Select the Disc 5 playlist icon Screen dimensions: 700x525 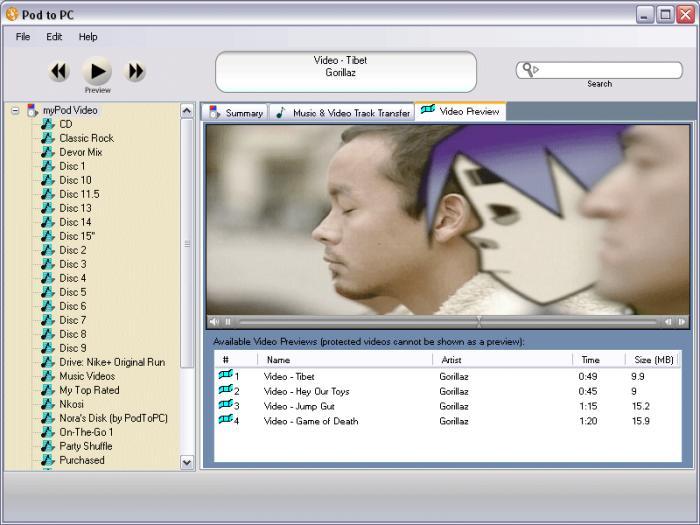point(47,292)
